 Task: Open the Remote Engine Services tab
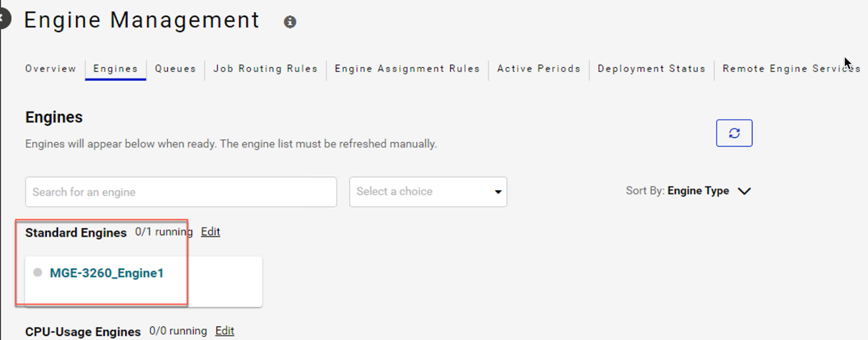791,69
